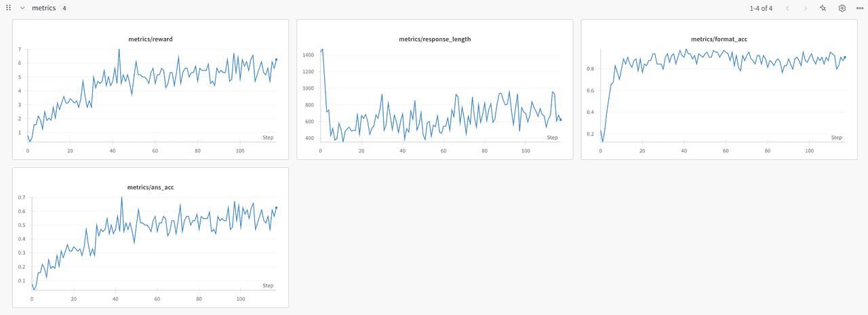Click the final data point on format_acc chart
The width and height of the screenshot is (868, 315).
844,58
